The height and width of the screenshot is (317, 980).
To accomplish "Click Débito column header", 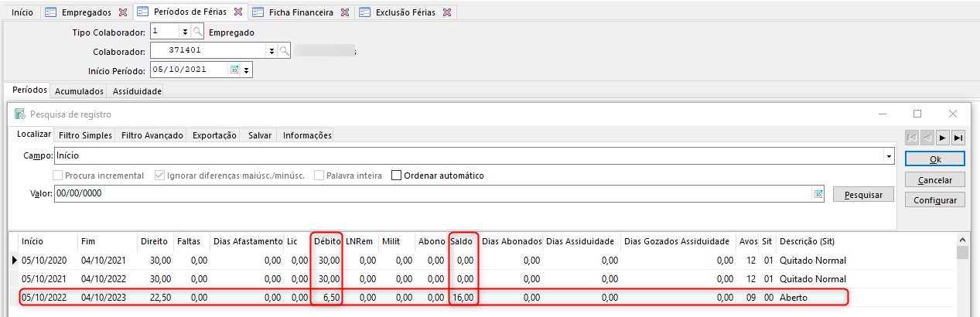I will (327, 241).
